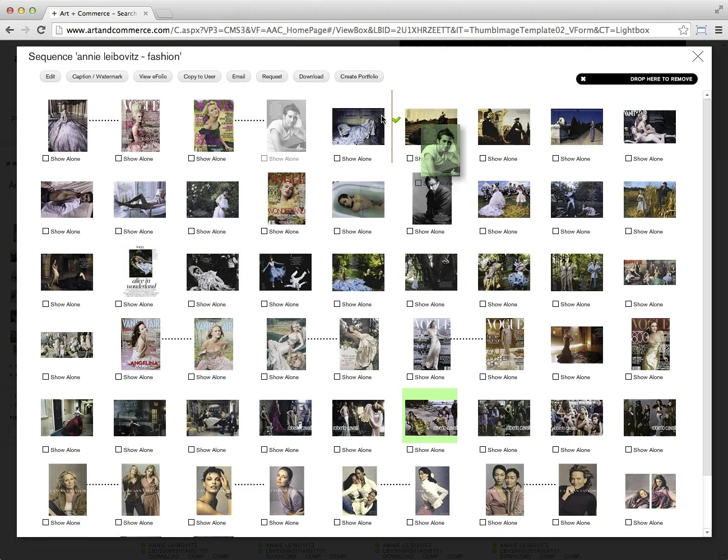
Task: Click the green-highlighted Roberto Cavalli thumbnail
Action: [x=430, y=418]
